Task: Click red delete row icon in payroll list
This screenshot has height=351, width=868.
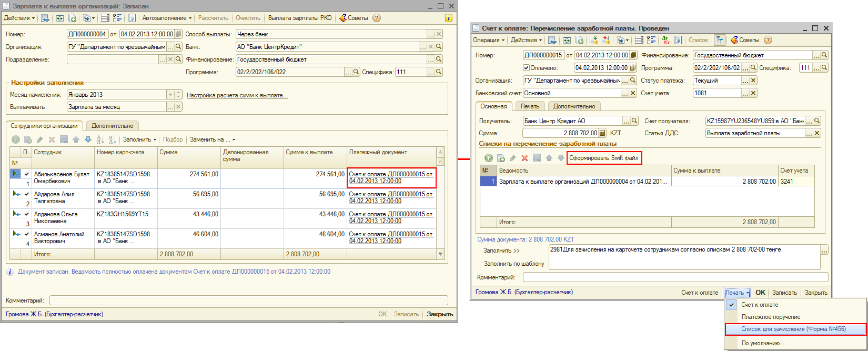Action: coord(524,158)
